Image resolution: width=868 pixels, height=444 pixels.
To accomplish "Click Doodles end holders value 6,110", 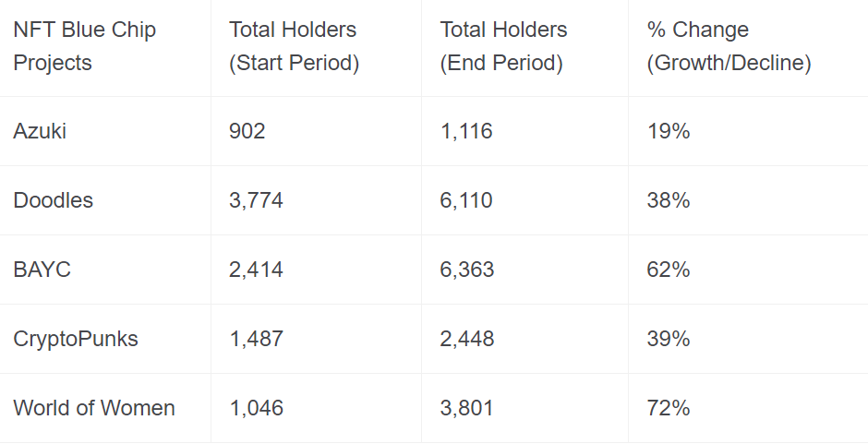I will coord(466,200).
